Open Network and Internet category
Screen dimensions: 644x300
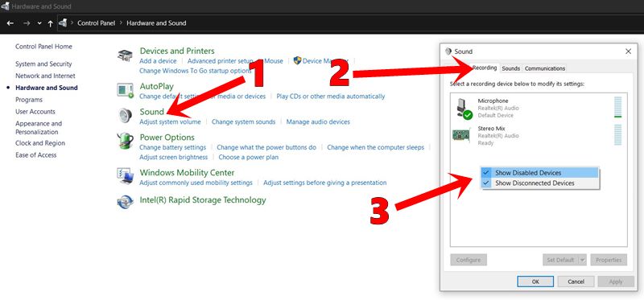tap(45, 76)
